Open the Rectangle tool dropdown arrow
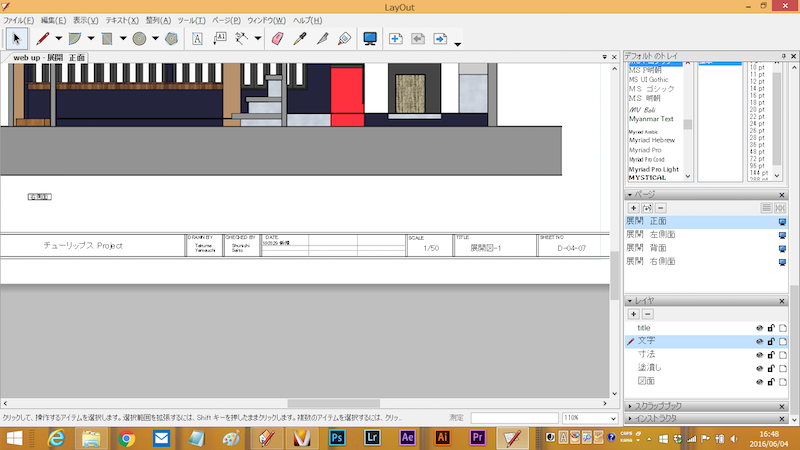 (x=123, y=40)
